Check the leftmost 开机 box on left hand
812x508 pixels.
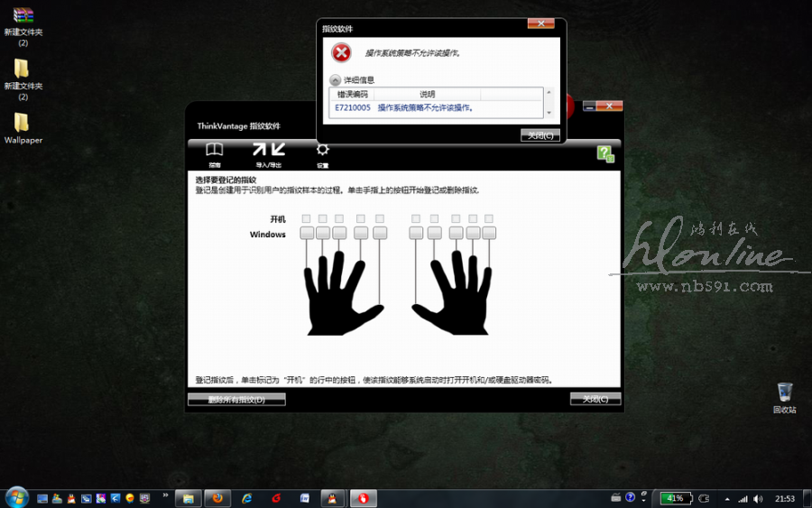click(x=307, y=218)
